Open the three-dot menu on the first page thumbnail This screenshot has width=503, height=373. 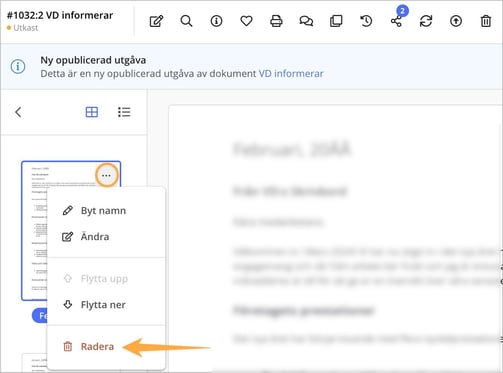[x=106, y=175]
